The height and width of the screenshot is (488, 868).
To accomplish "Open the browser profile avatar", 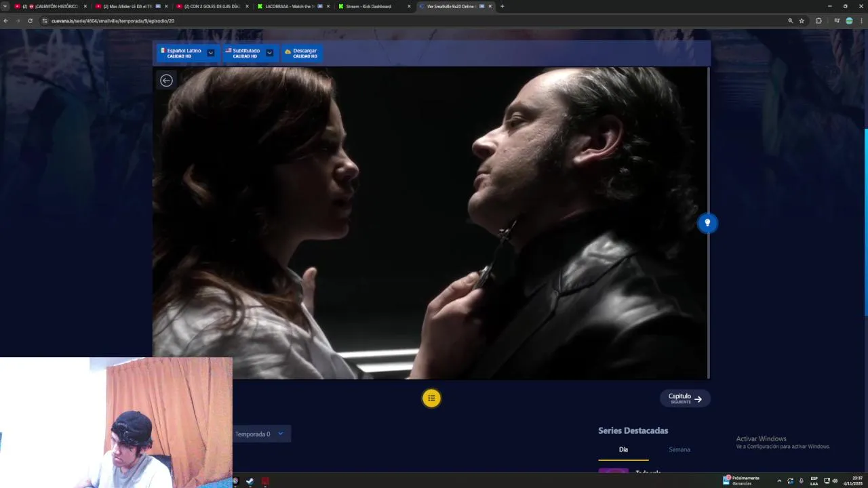I will pyautogui.click(x=849, y=21).
